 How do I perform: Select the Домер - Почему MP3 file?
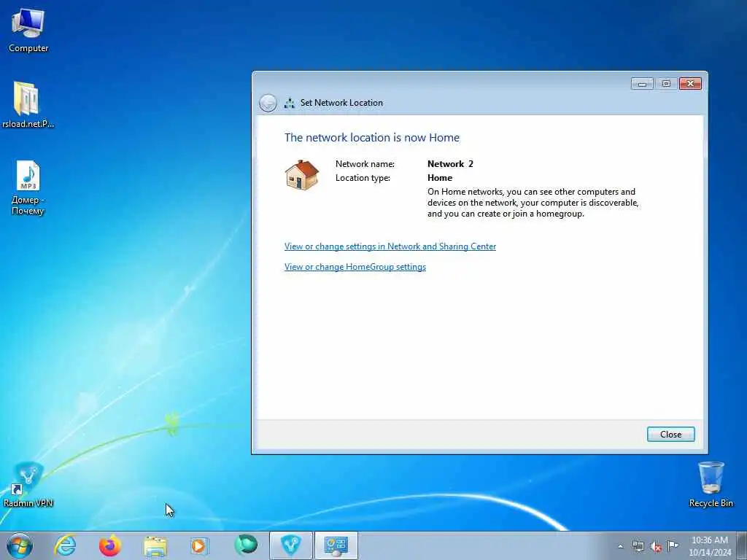28,187
